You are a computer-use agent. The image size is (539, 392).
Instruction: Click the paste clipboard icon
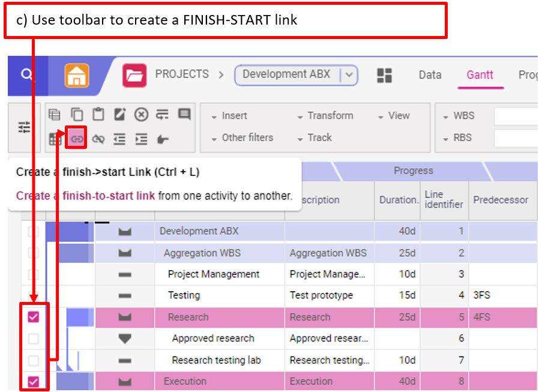[98, 115]
